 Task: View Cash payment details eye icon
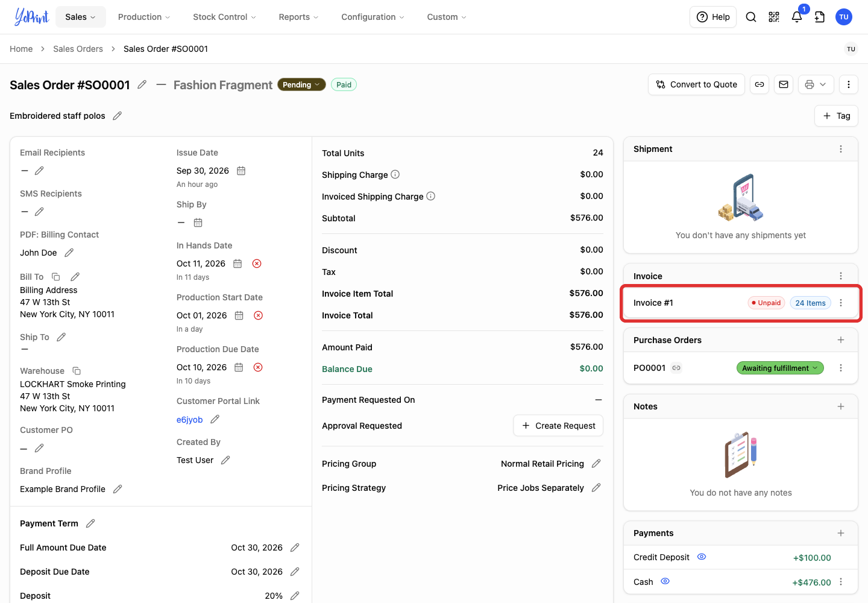[x=665, y=581]
